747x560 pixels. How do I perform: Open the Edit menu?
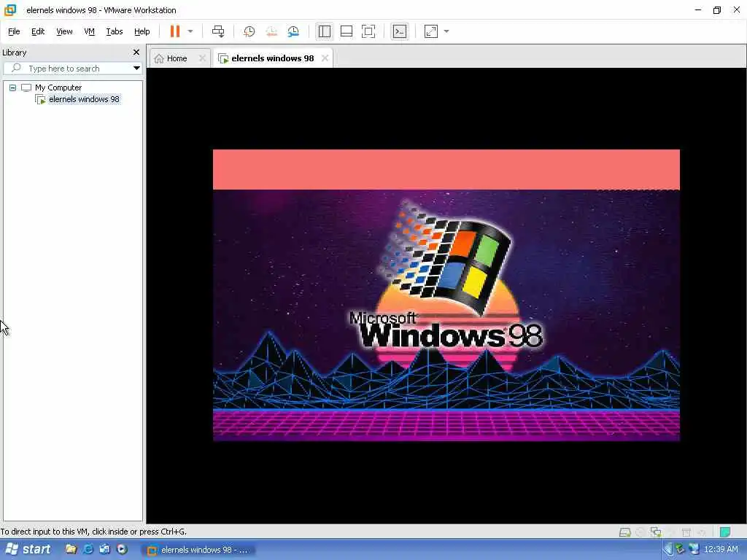tap(38, 31)
